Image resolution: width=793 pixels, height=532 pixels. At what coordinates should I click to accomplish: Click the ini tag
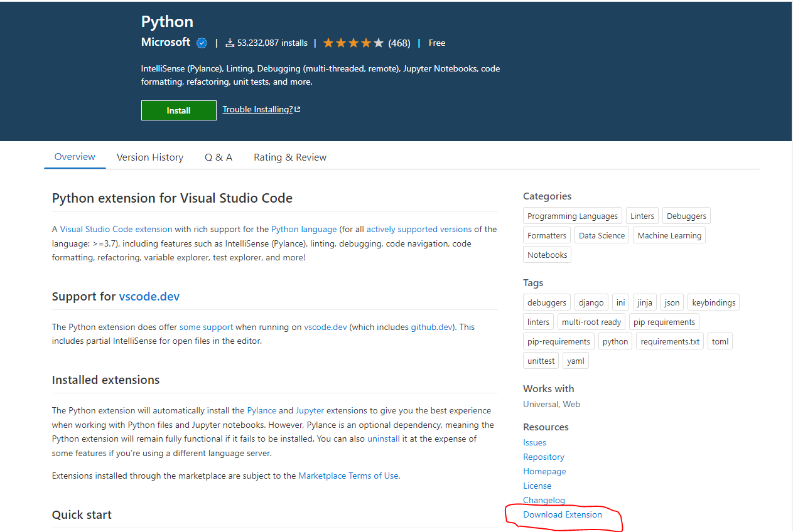coord(620,302)
